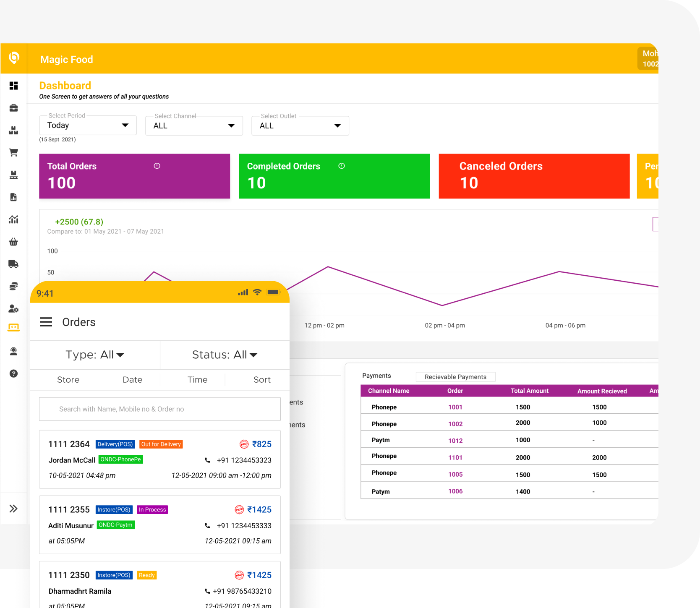This screenshot has width=700, height=608.
Task: Click the coins stack sidebar icon
Action: (13, 286)
